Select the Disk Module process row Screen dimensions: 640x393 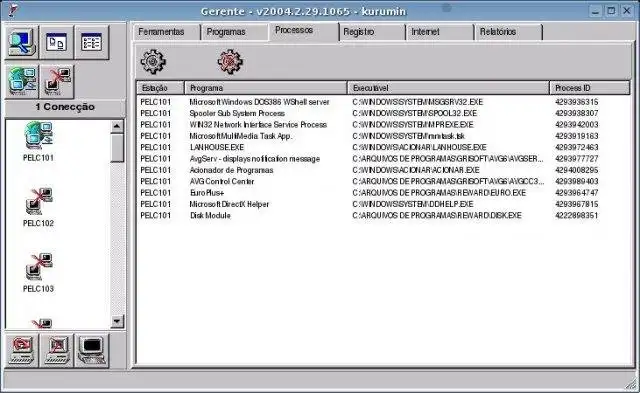[x=384, y=215]
